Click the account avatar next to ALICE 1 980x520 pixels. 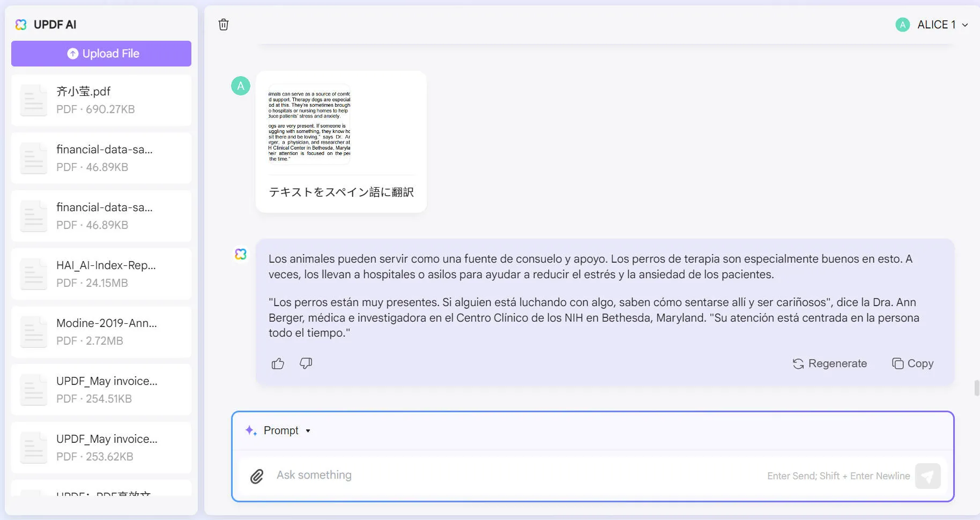[903, 25]
